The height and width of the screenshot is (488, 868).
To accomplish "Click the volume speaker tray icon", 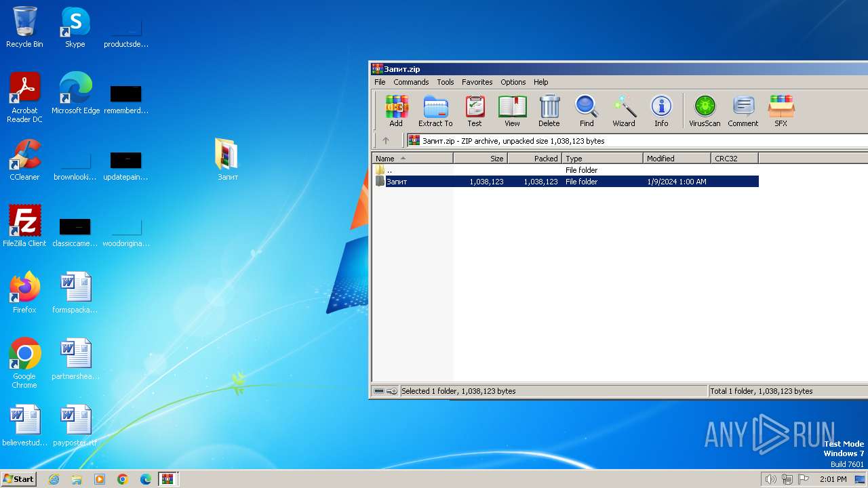I will click(x=770, y=479).
